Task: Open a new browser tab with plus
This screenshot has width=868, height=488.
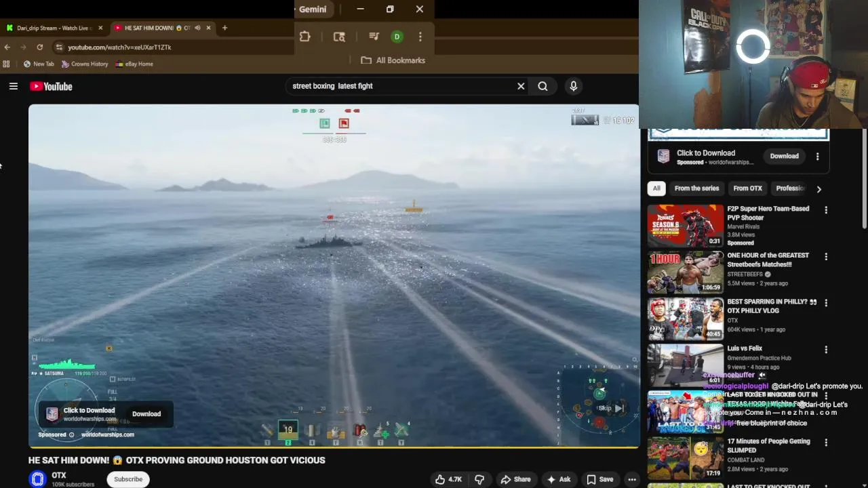Action: tap(225, 28)
